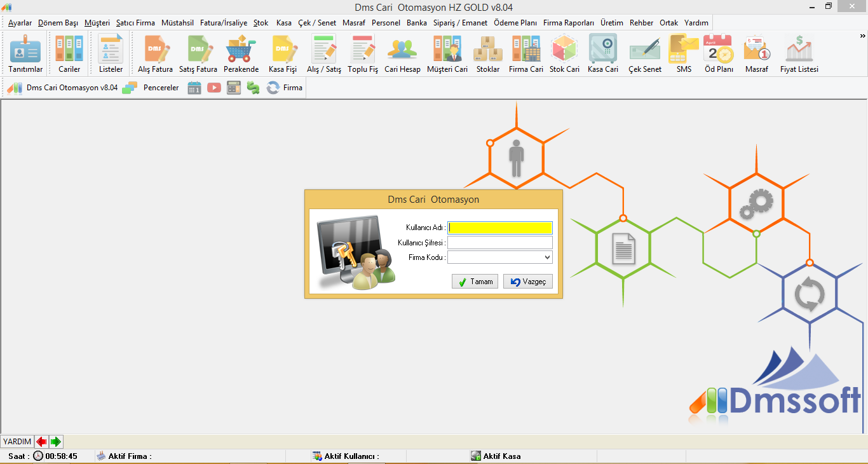The image size is (868, 464).
Task: Open the Çek / Senet menu
Action: (x=317, y=23)
